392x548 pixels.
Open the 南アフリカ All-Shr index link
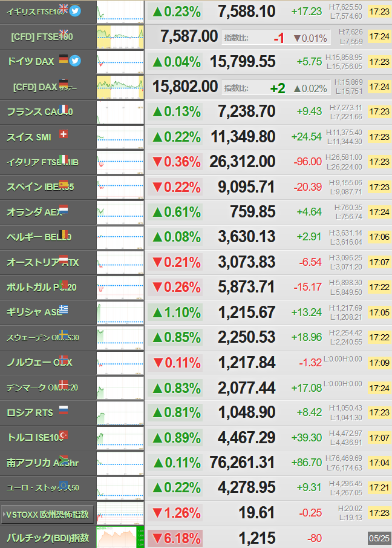(42, 463)
